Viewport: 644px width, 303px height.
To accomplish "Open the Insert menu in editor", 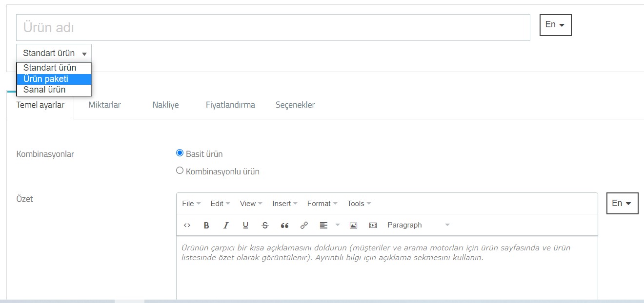I will coord(285,204).
